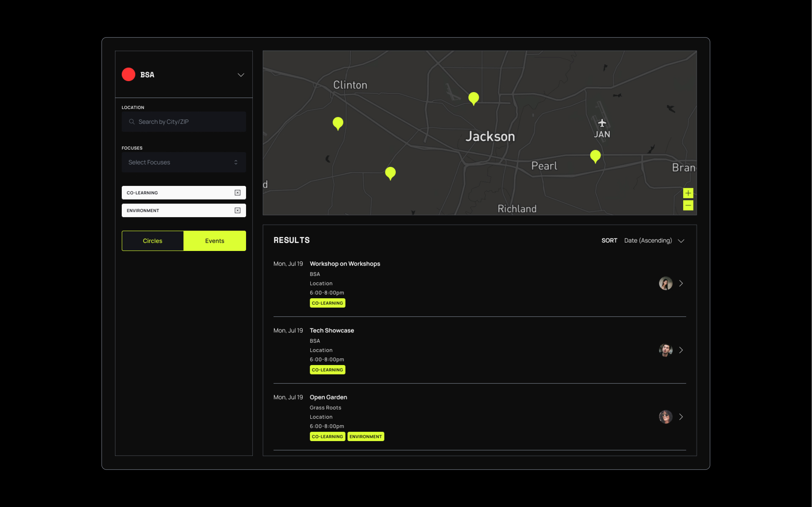Click CO-LEARNING tag on Tech Showcase
This screenshot has height=507, width=812.
(x=327, y=370)
